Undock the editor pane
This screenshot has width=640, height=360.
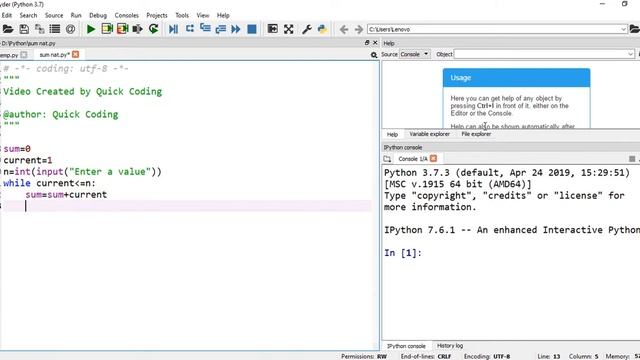367,43
